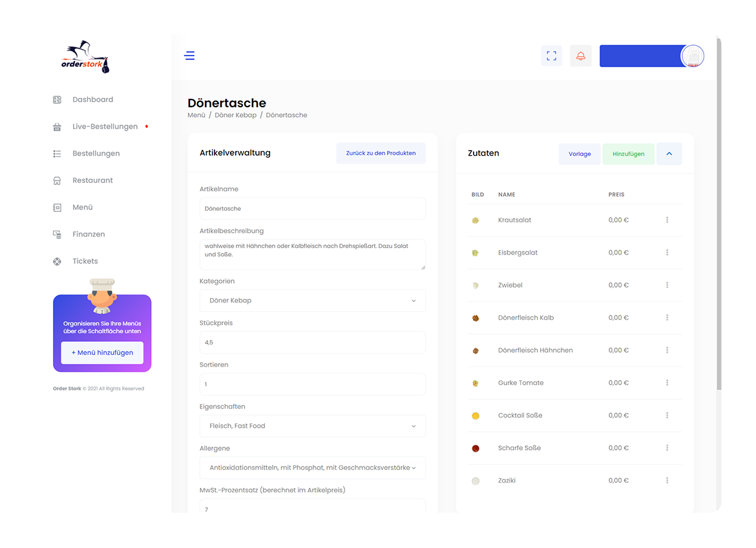Click the hamburger menu toggle icon
The width and height of the screenshot is (756, 548).
tap(189, 56)
